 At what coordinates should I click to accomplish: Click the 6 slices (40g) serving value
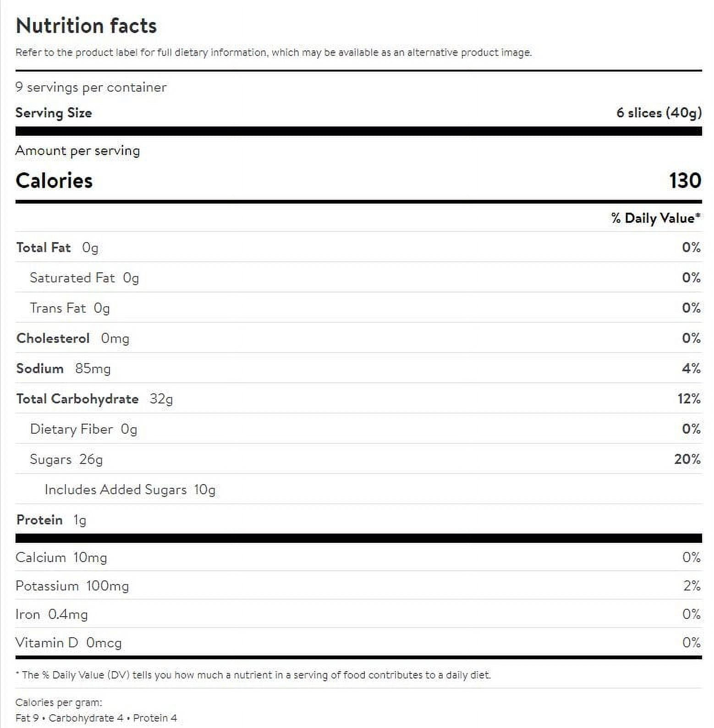pos(659,113)
